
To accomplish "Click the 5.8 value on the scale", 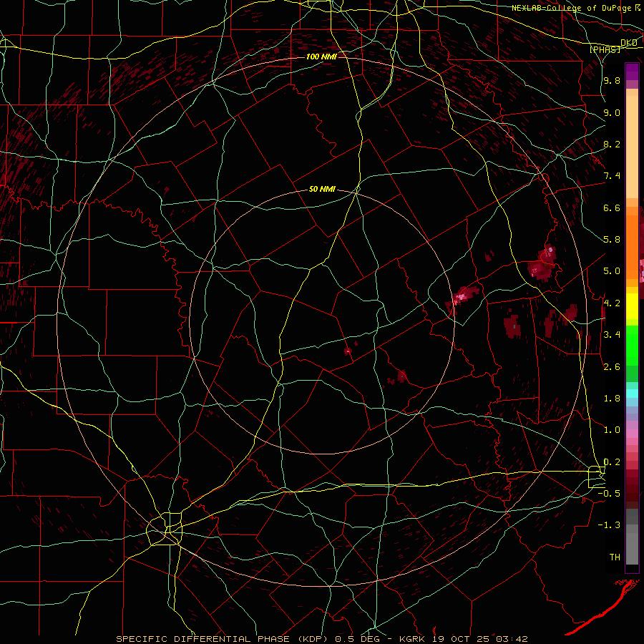I will coord(612,240).
